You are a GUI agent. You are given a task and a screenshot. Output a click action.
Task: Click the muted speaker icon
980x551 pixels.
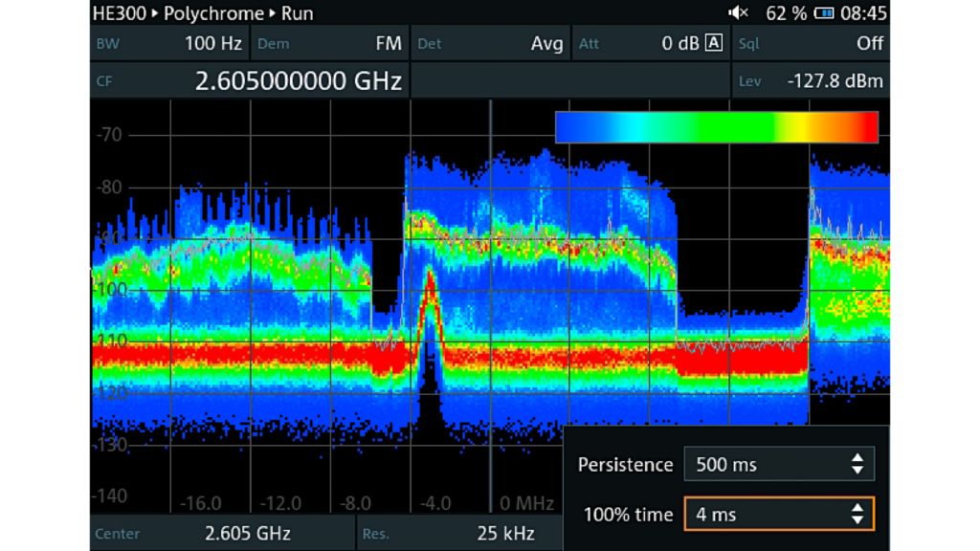click(738, 13)
